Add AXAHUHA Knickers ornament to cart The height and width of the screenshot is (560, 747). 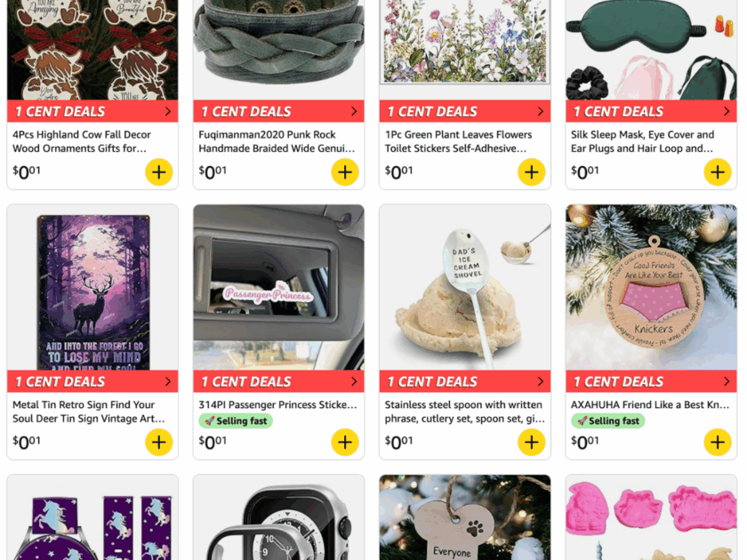[718, 442]
